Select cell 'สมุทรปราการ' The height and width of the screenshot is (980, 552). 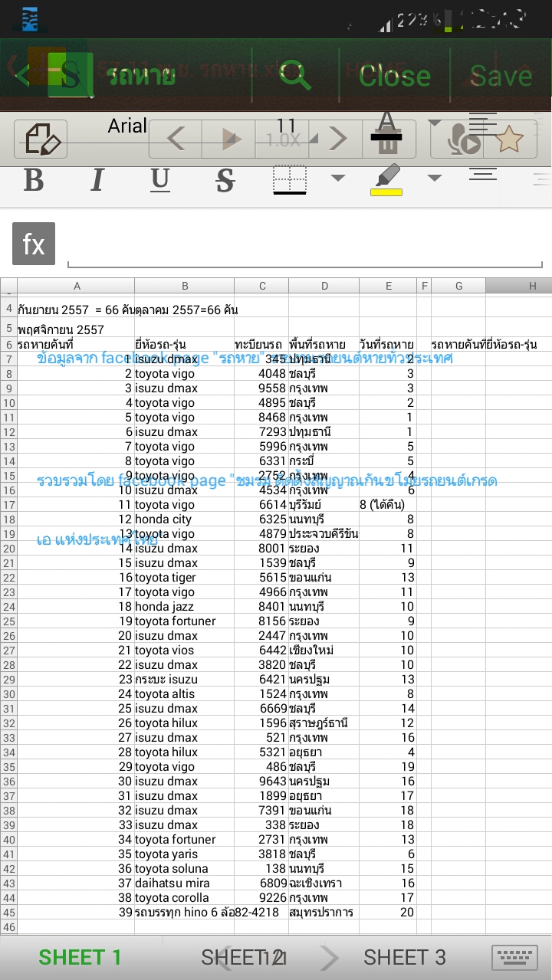coord(324,913)
